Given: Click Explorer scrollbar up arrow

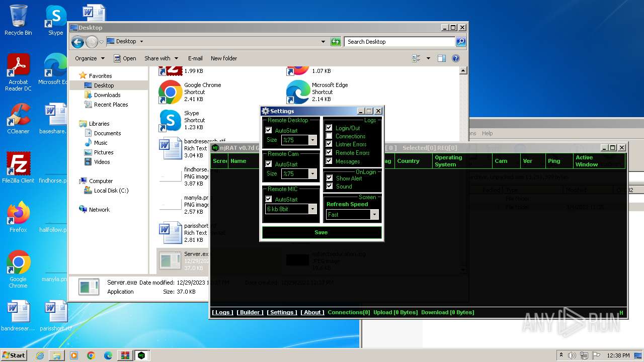Looking at the screenshot, I should [463, 71].
